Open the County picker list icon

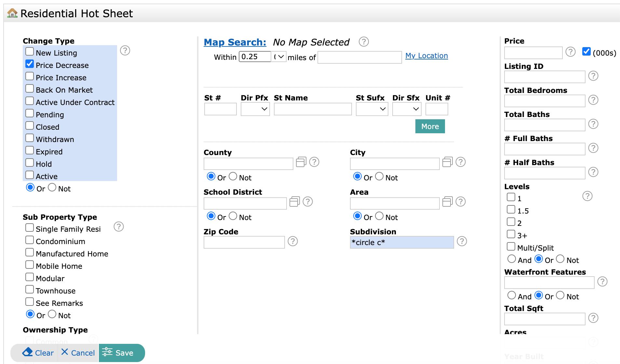(x=301, y=162)
